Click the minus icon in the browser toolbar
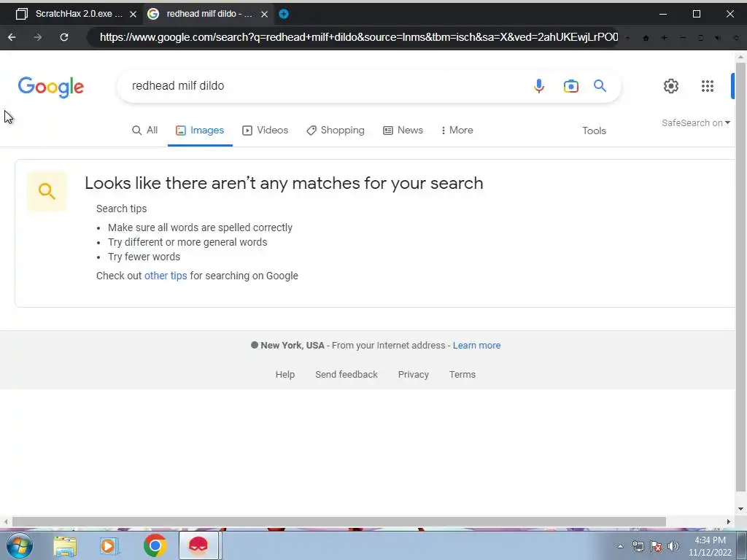Screen dimensions: 747x560 click(683, 38)
